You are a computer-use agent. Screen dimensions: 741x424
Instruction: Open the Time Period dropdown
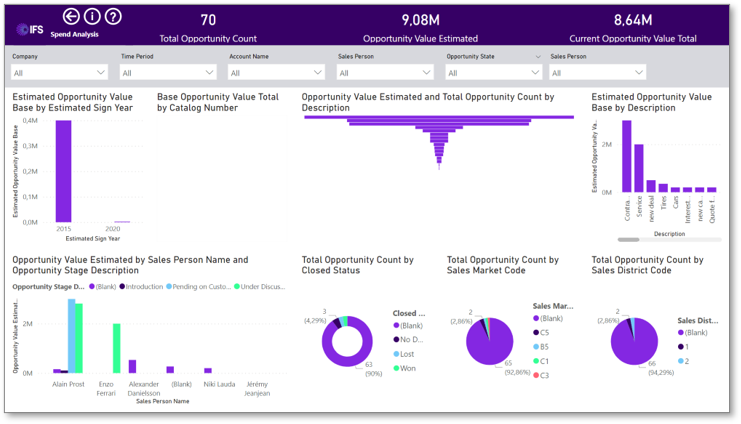[x=168, y=72]
